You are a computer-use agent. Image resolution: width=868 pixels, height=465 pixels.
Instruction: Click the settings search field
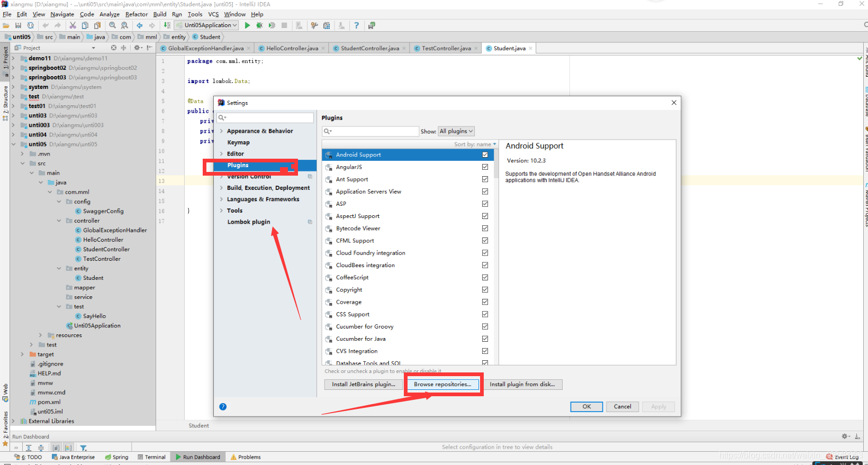[266, 117]
